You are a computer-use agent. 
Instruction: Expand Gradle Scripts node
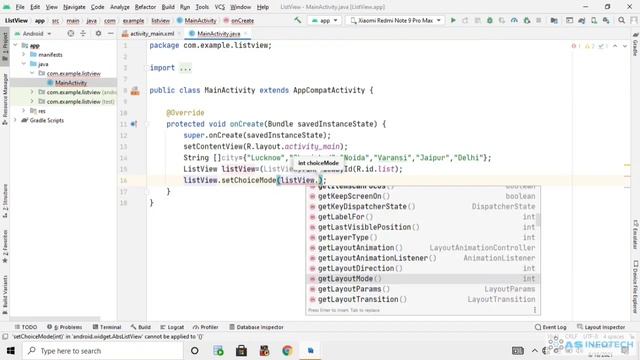[16, 120]
